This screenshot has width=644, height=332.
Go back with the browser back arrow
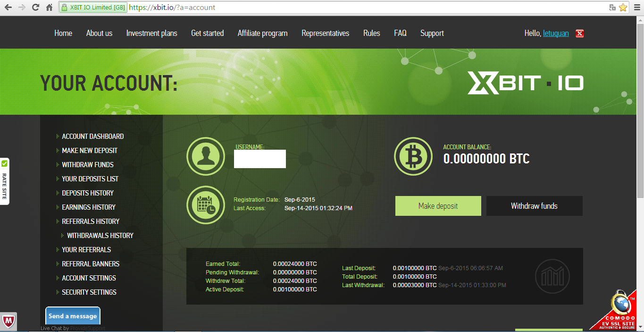click(8, 8)
